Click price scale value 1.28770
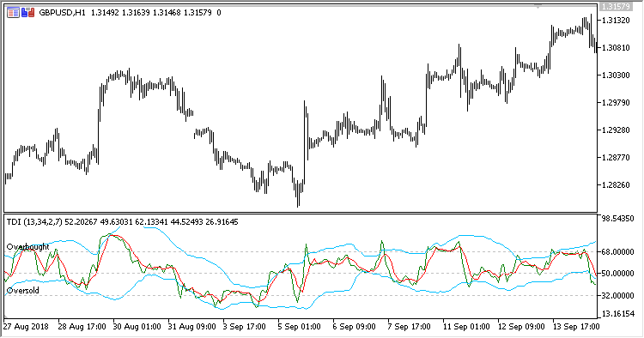Viewport: 644px width, 338px height. click(616, 158)
